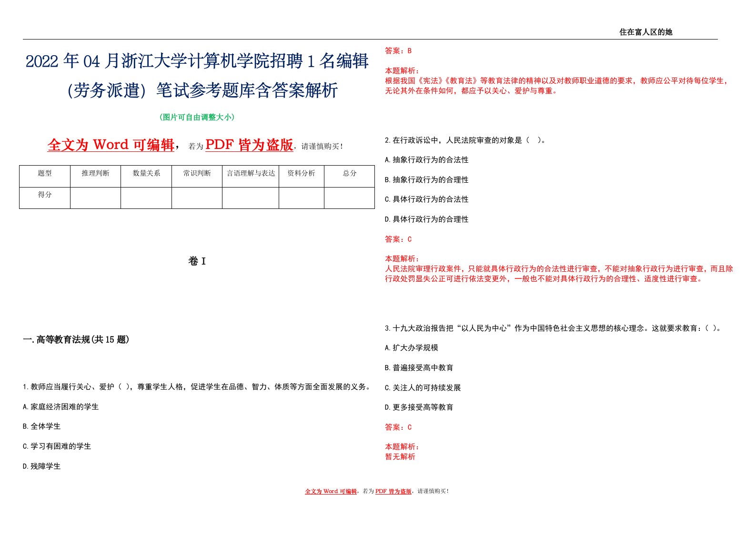Select option A.扩大办学规模
Viewport: 756px width, 534px height.
[x=412, y=348]
